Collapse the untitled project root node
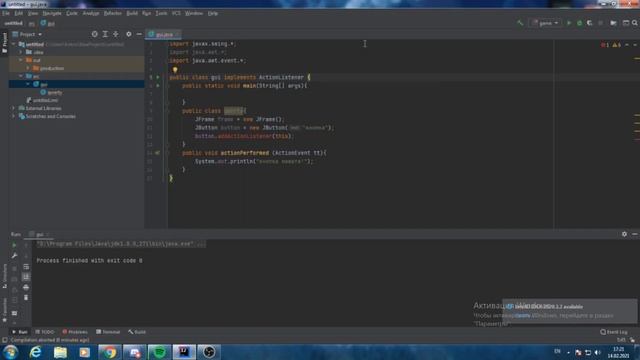This screenshot has width=640, height=360. tap(14, 44)
